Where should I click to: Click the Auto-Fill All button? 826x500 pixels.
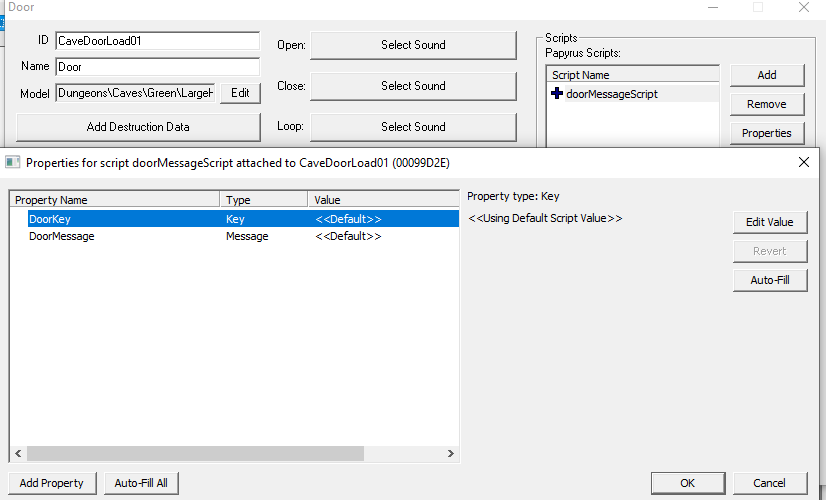click(x=141, y=483)
